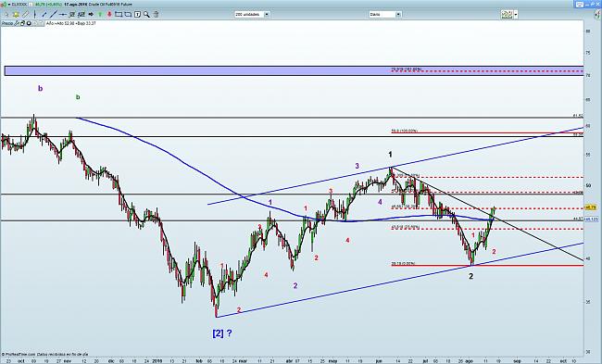Click the black right-arrow tool
Image resolution: width=602 pixels, height=364 pixels.
pyautogui.click(x=91, y=14)
